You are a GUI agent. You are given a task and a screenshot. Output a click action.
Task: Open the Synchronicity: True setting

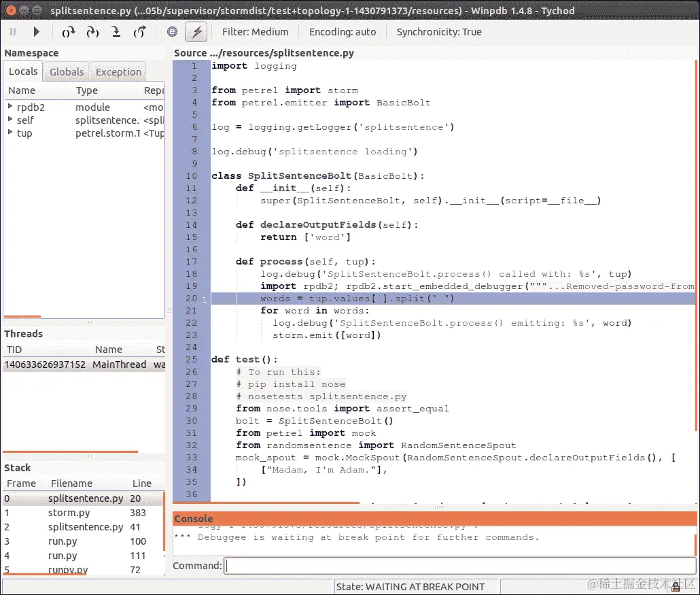coord(439,32)
